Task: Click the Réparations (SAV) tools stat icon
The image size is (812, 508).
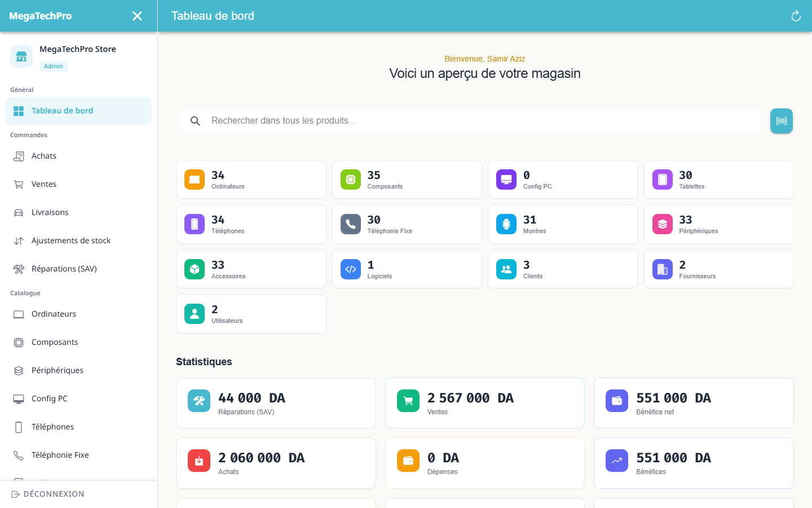Action: (199, 401)
